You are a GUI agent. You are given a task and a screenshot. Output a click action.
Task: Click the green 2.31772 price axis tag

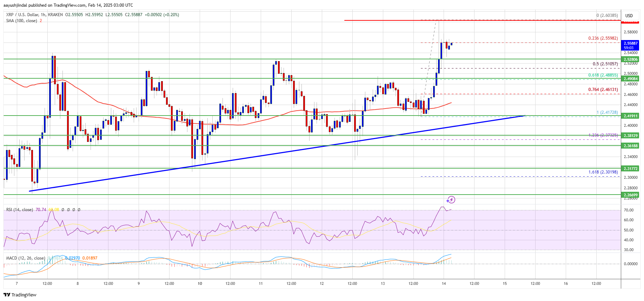[x=630, y=169]
